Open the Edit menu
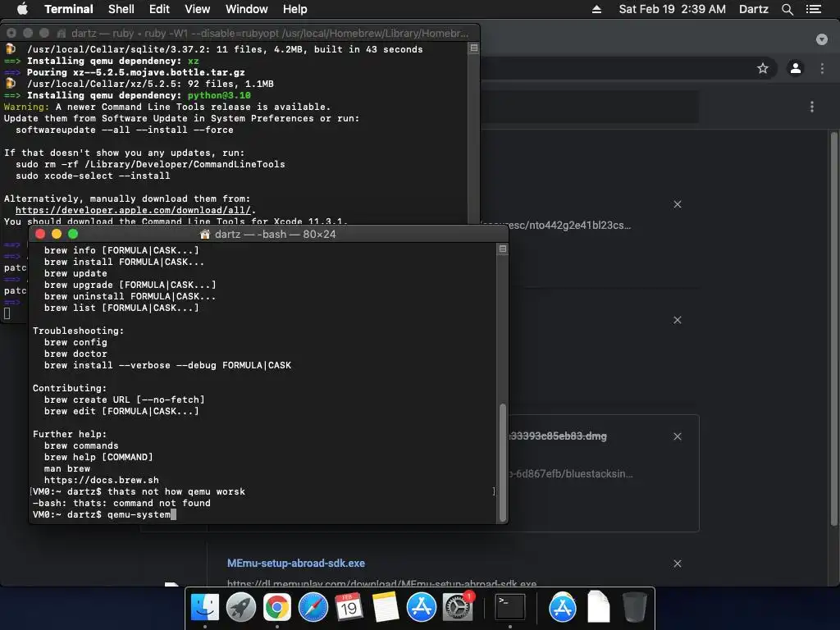This screenshot has height=630, width=840. pos(159,9)
